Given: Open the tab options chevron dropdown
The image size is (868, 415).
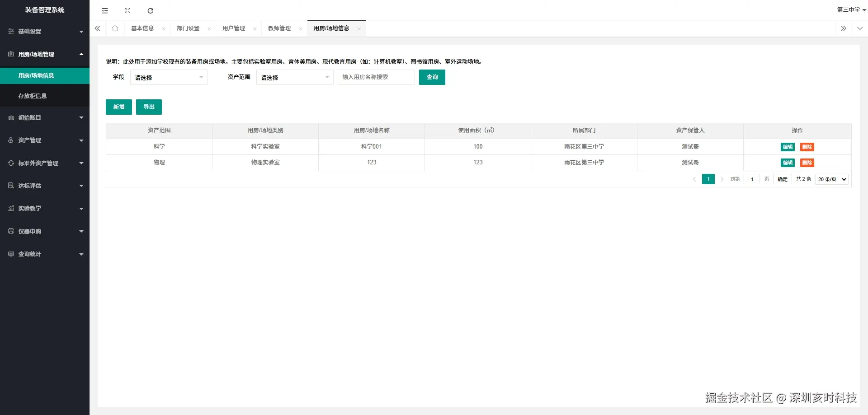Looking at the screenshot, I should click(860, 28).
